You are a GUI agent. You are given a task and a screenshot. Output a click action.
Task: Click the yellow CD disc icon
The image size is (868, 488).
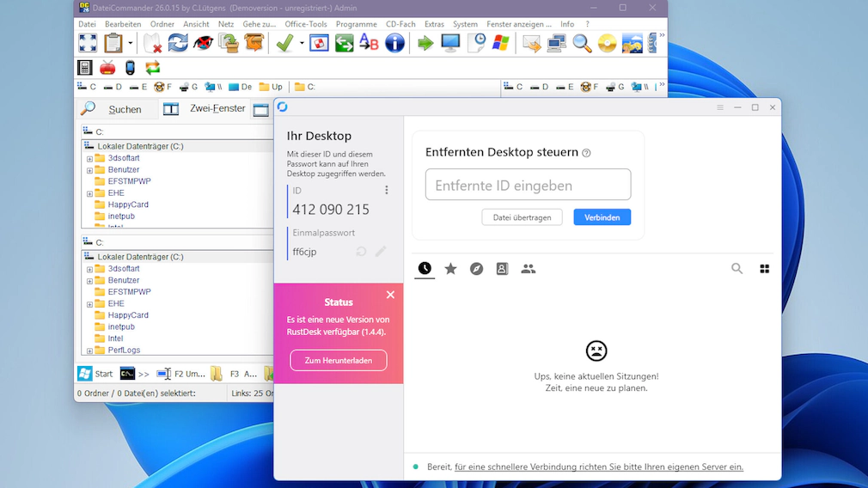(608, 43)
